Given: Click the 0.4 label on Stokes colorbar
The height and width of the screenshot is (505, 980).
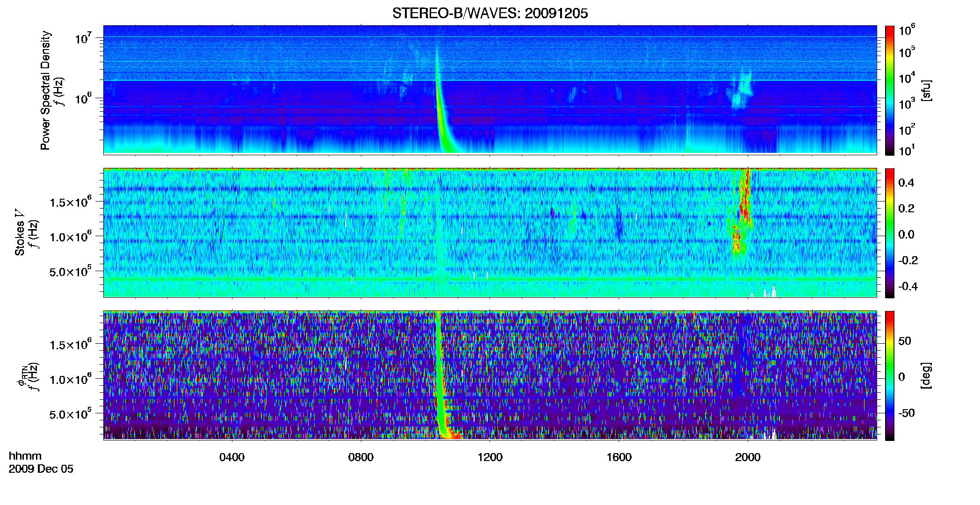Looking at the screenshot, I should [906, 183].
